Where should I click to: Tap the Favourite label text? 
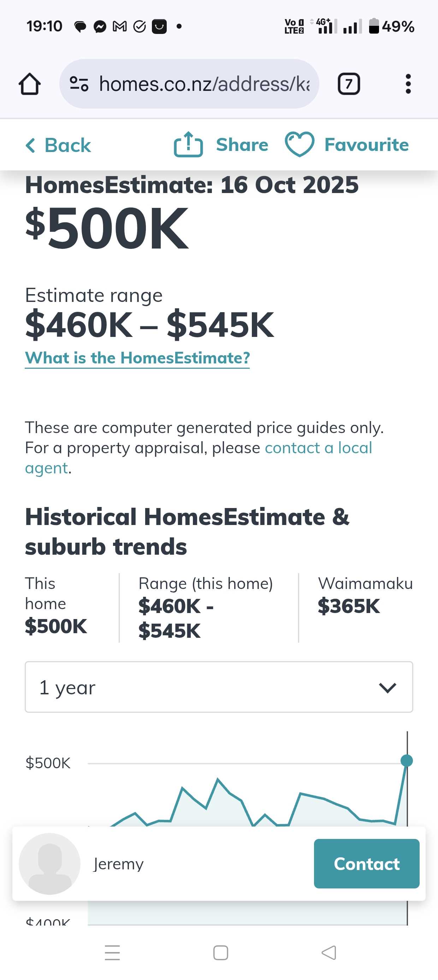pyautogui.click(x=366, y=145)
